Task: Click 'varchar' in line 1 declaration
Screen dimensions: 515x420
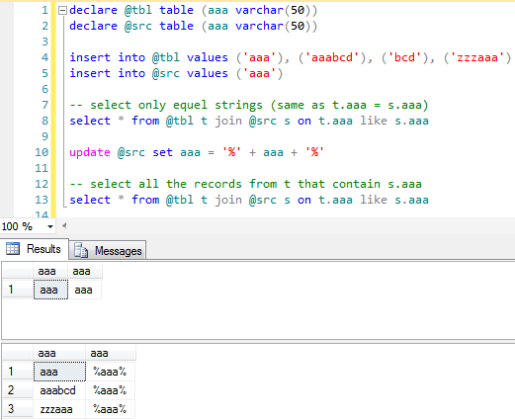Action: [260, 10]
